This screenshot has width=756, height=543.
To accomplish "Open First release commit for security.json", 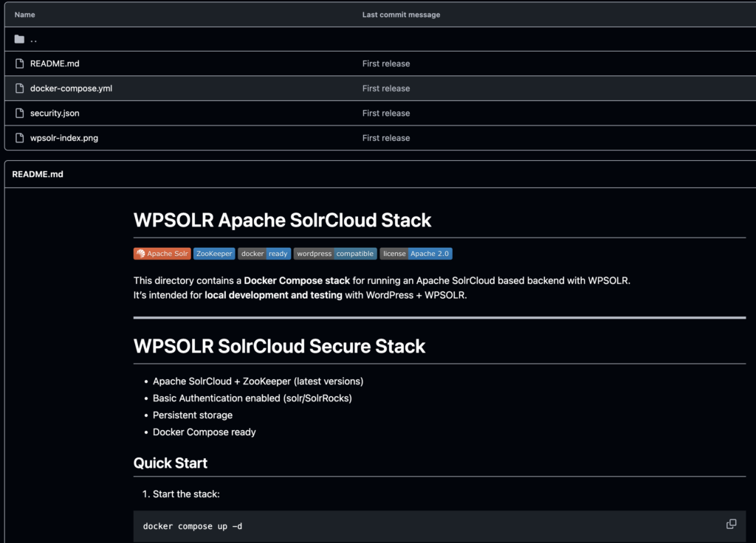I will tap(385, 113).
